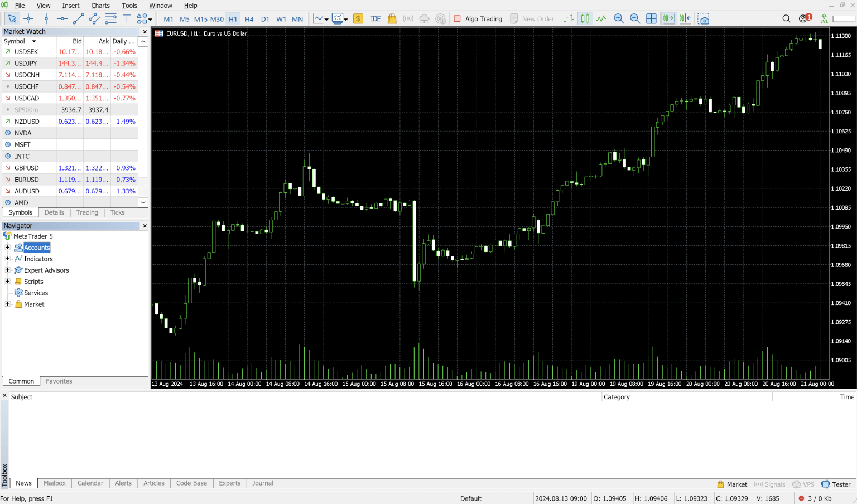Open the Tools menu
Viewport: 857px width, 504px height.
tap(129, 6)
